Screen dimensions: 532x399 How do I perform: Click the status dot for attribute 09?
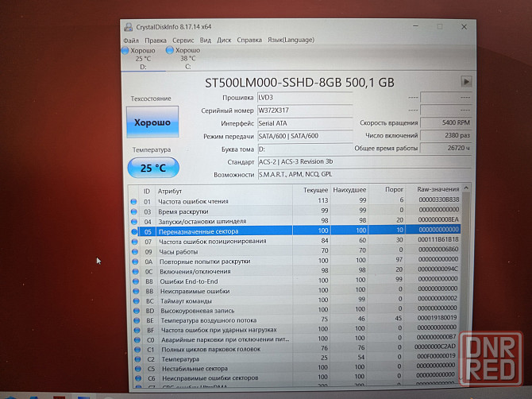point(135,252)
